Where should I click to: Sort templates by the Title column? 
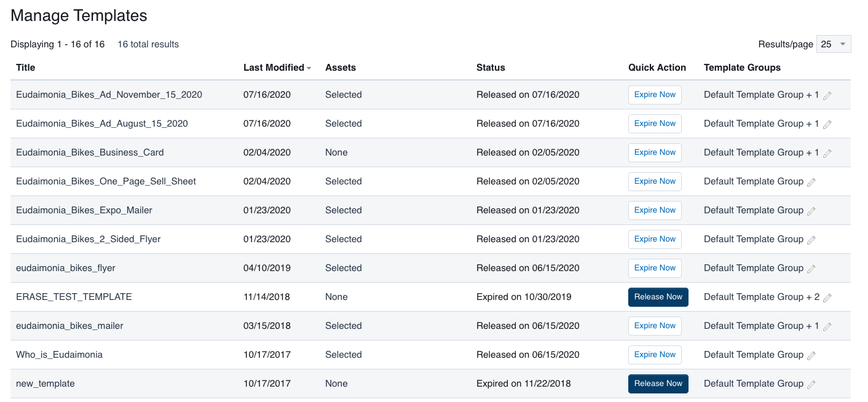pos(25,68)
